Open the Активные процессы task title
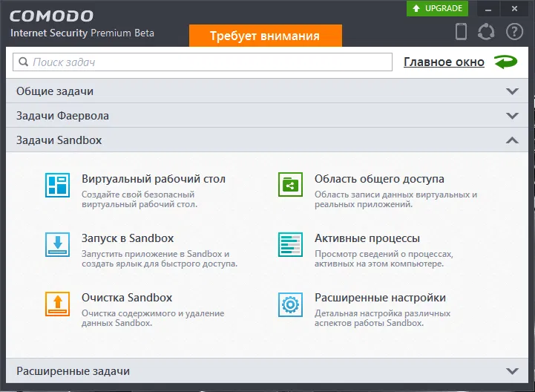 tap(367, 238)
